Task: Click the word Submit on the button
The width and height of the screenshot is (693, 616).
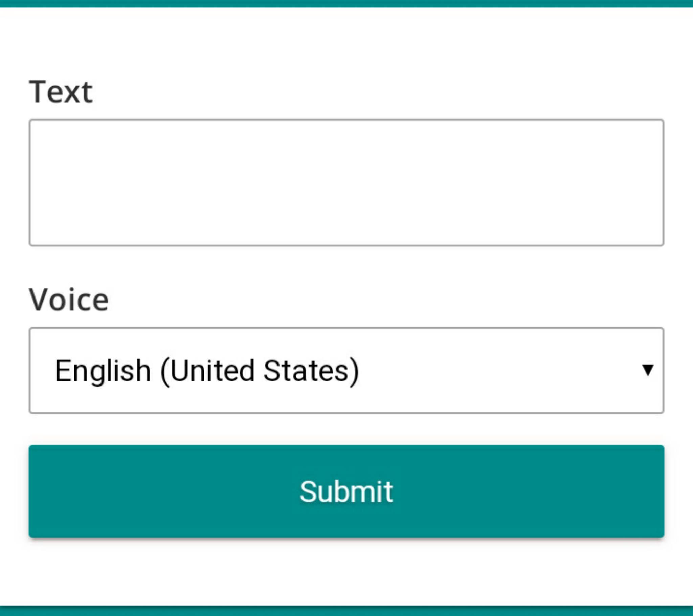Action: pos(346,491)
